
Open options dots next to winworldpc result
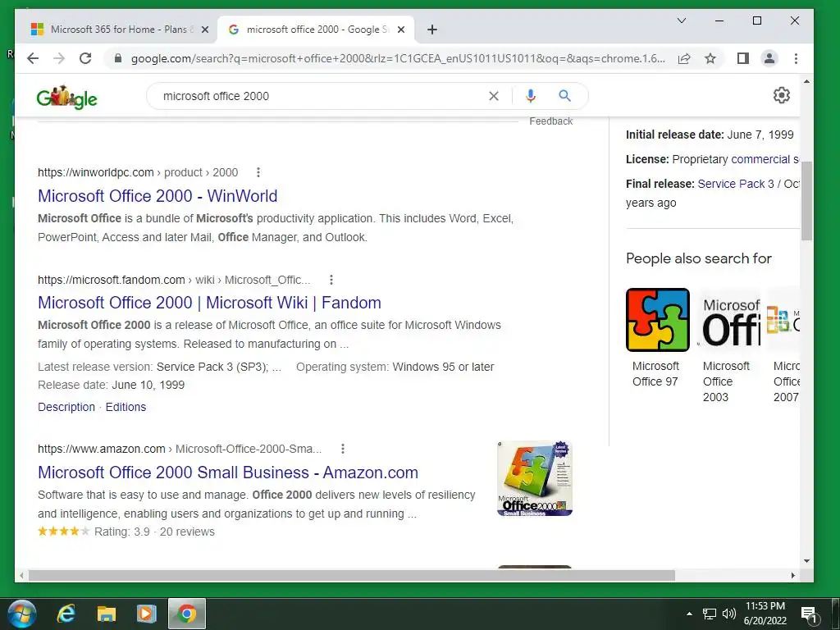tap(258, 172)
